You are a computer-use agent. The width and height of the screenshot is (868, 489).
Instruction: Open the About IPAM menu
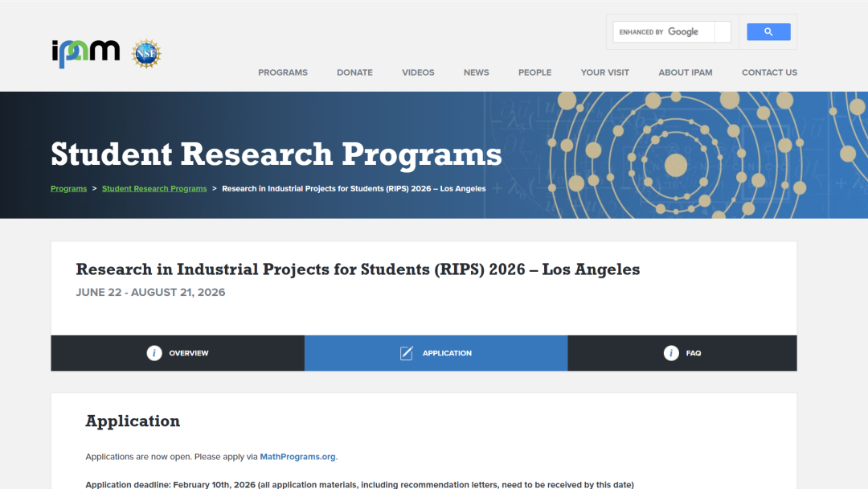(x=685, y=72)
